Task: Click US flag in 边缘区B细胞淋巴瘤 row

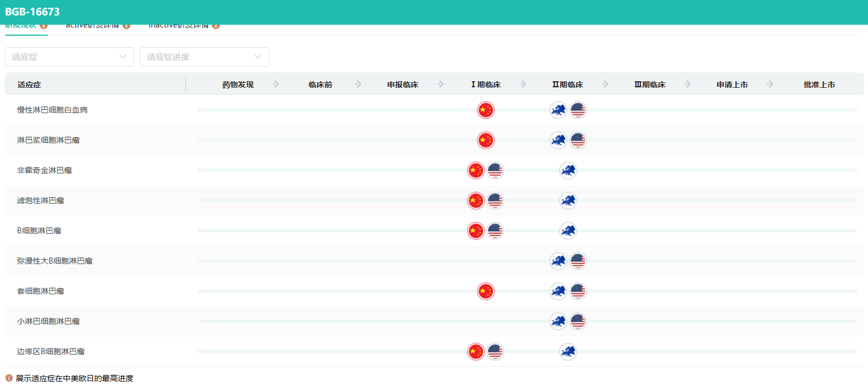Action: tap(495, 351)
